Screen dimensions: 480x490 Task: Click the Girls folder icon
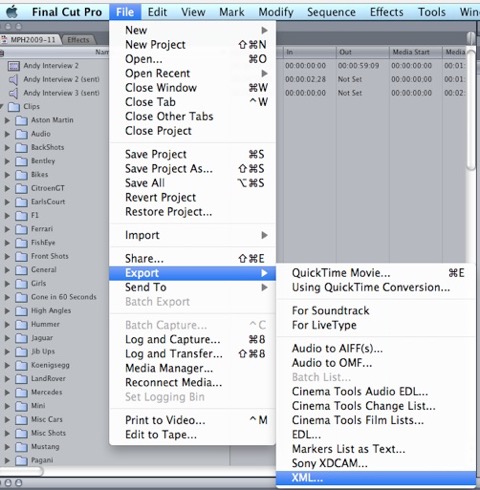21,284
